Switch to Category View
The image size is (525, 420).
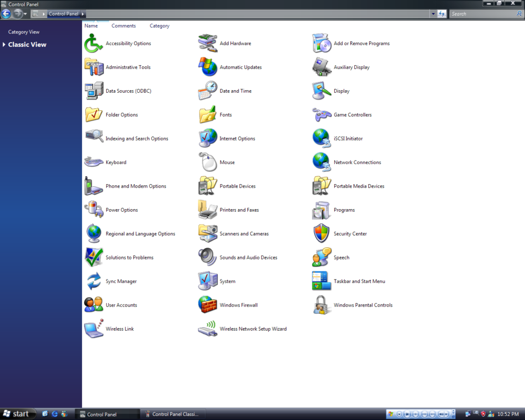click(24, 32)
